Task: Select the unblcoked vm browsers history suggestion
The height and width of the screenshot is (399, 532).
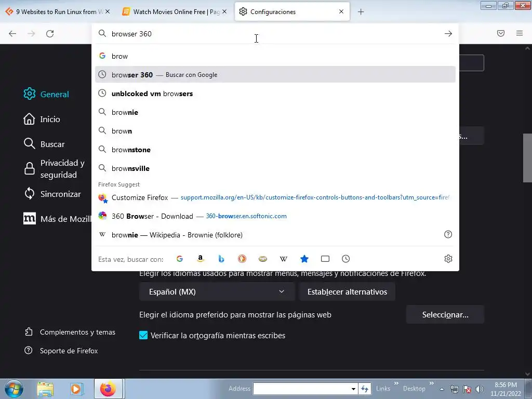Action: coord(275,94)
